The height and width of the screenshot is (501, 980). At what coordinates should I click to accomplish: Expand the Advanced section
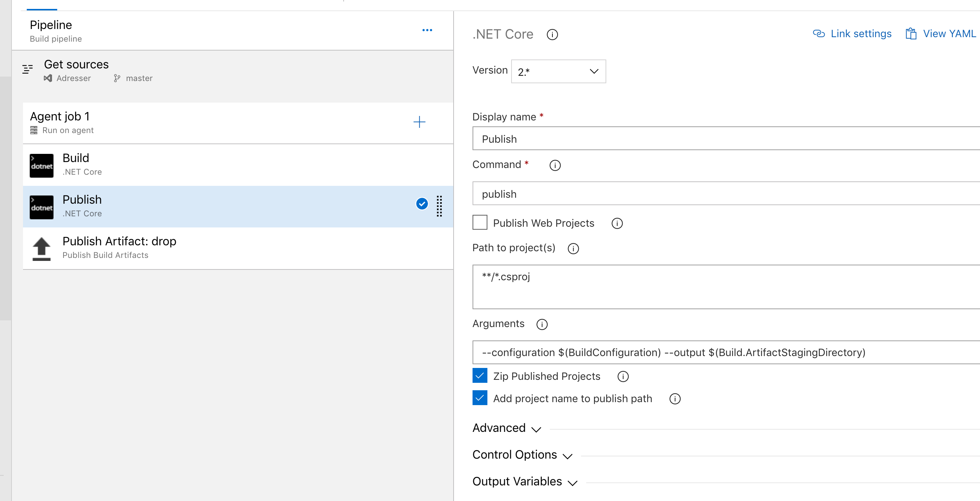tap(506, 428)
